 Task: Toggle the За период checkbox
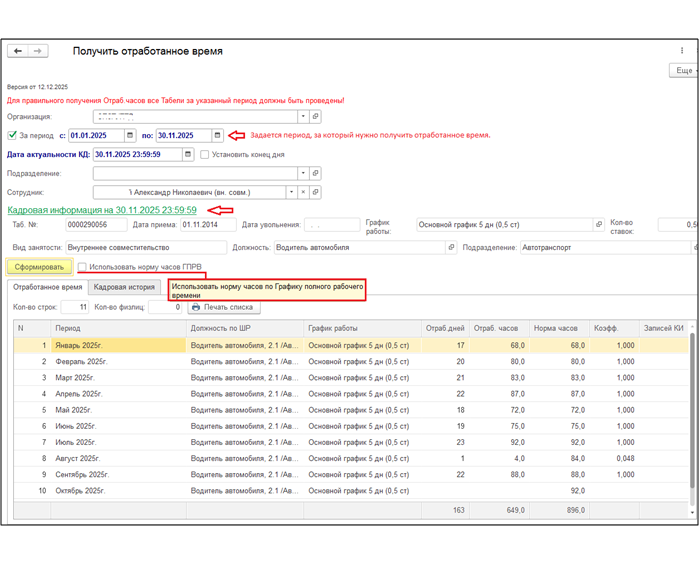point(12,135)
